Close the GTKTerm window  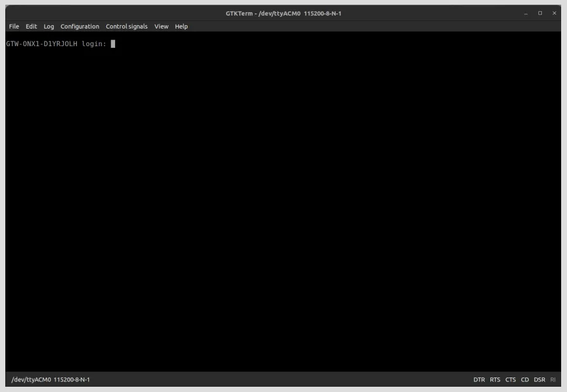pyautogui.click(x=554, y=13)
